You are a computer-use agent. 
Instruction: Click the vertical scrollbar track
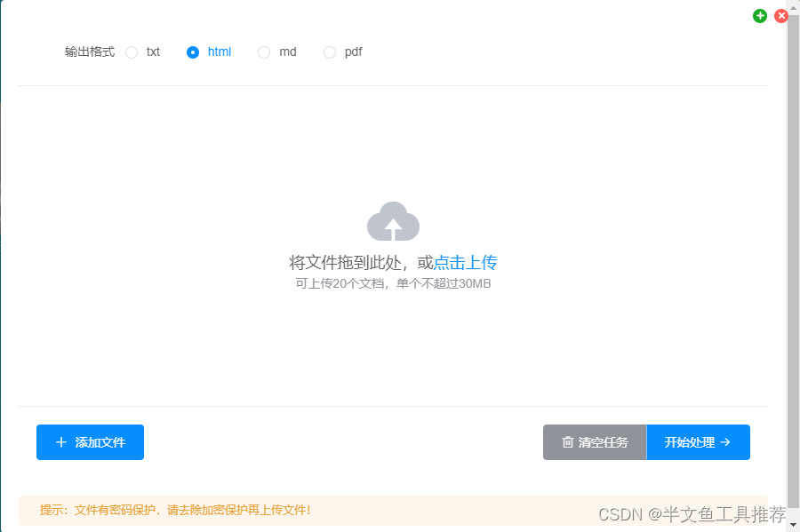pos(794,260)
